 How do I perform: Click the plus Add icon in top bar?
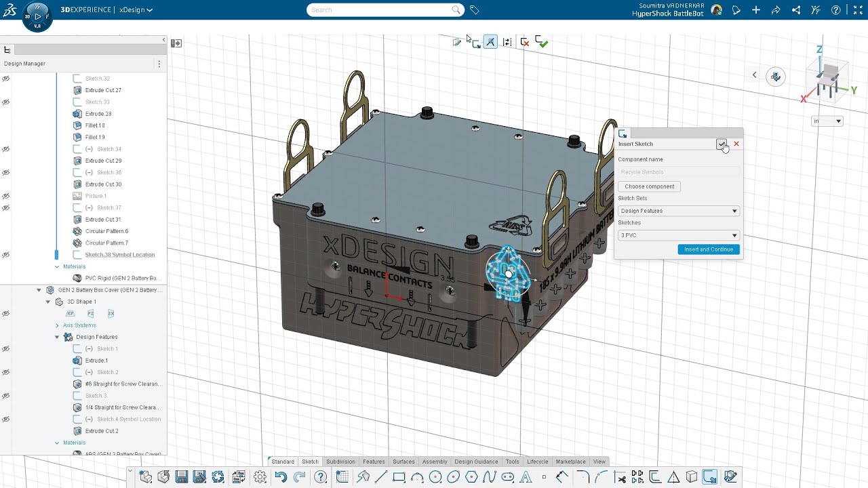click(756, 10)
